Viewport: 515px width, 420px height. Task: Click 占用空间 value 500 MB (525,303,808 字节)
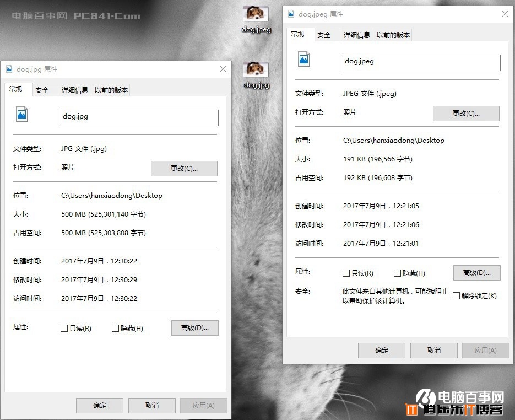click(104, 233)
